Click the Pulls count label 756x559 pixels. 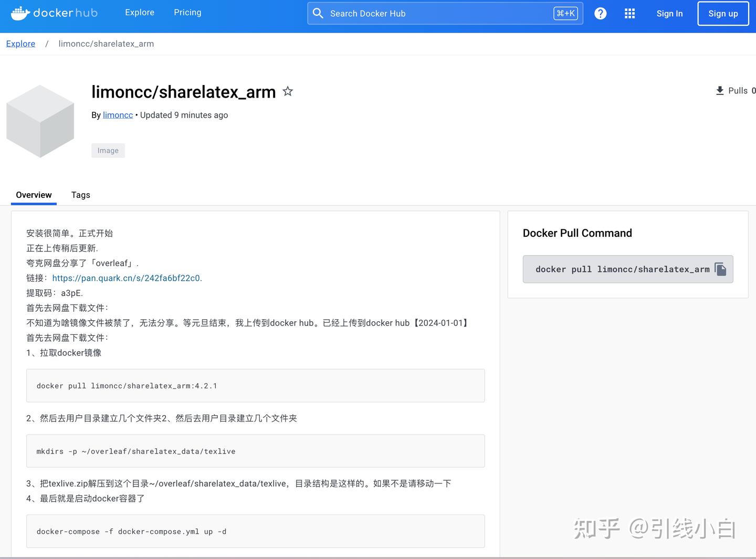pyautogui.click(x=742, y=91)
